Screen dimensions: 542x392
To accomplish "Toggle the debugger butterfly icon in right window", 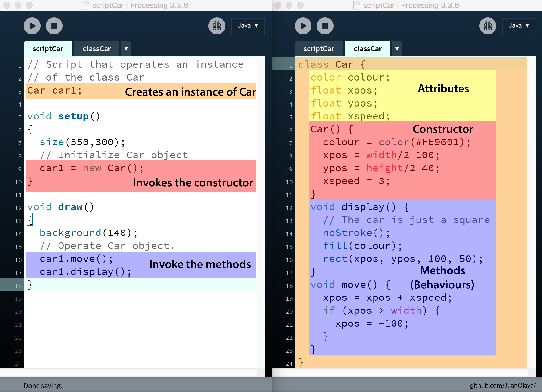I will 488,26.
